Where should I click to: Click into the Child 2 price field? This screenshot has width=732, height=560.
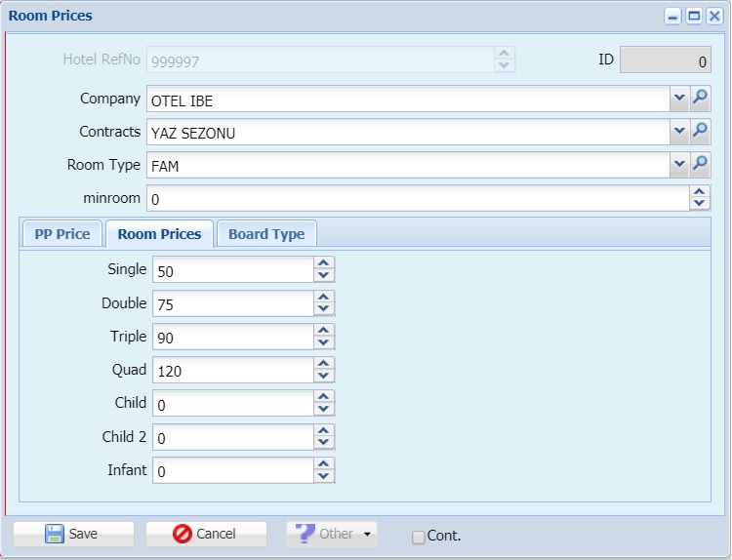233,437
